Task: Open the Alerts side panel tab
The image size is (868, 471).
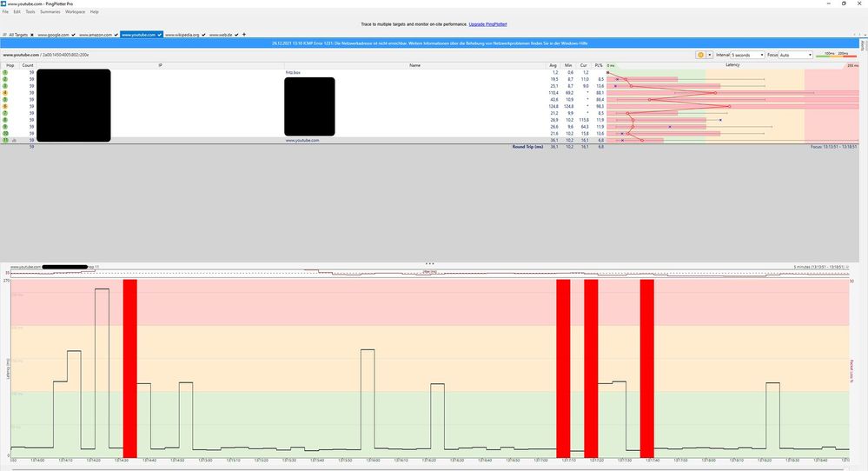Action: click(x=863, y=46)
